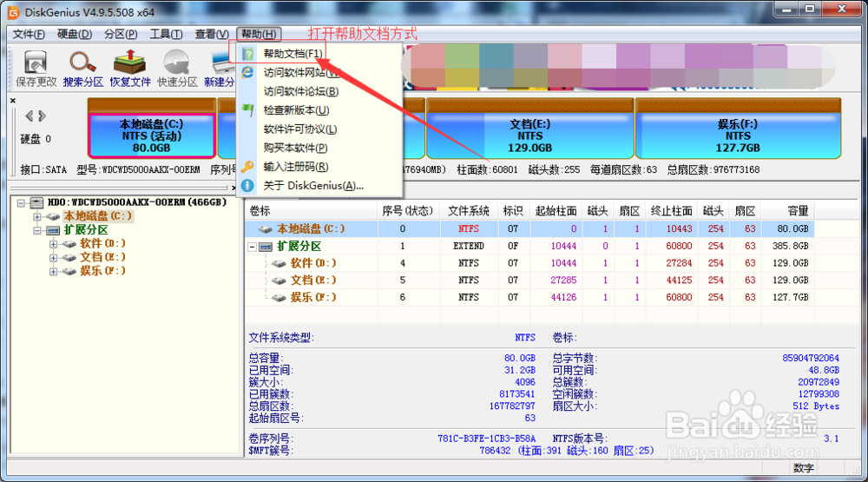
Task: Click the help document question mark icon
Action: [x=248, y=54]
